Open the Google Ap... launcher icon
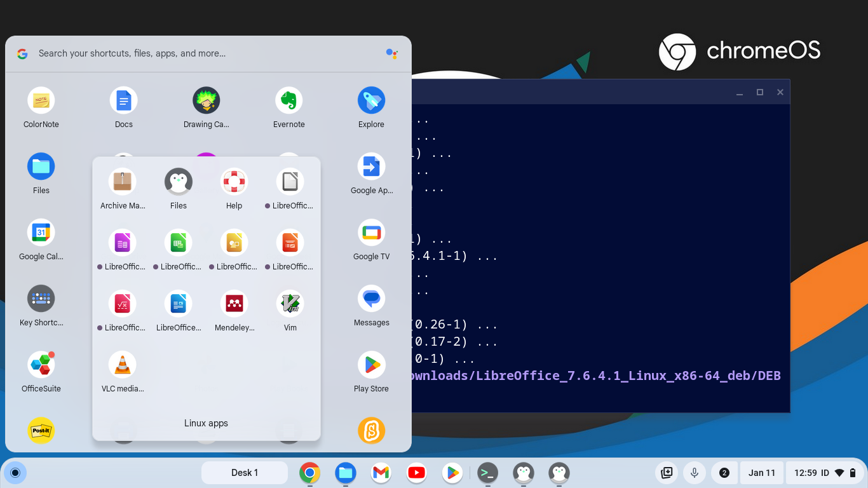 pyautogui.click(x=371, y=166)
